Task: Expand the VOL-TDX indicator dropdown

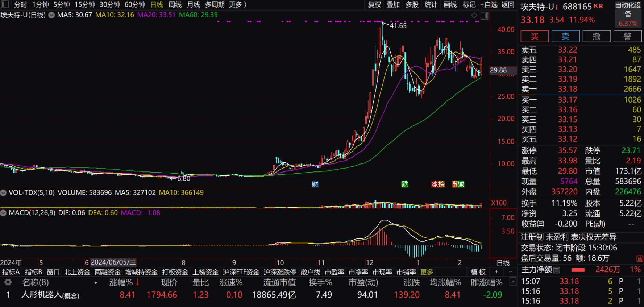Action: 4,193
